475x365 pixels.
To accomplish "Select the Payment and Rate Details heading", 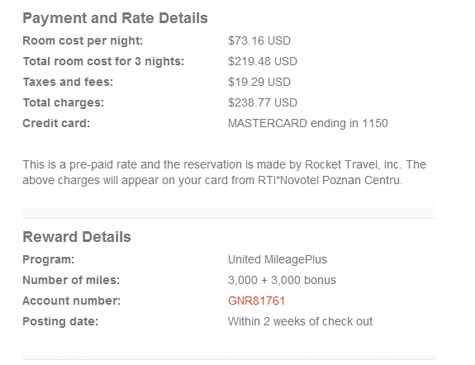I will coord(115,18).
